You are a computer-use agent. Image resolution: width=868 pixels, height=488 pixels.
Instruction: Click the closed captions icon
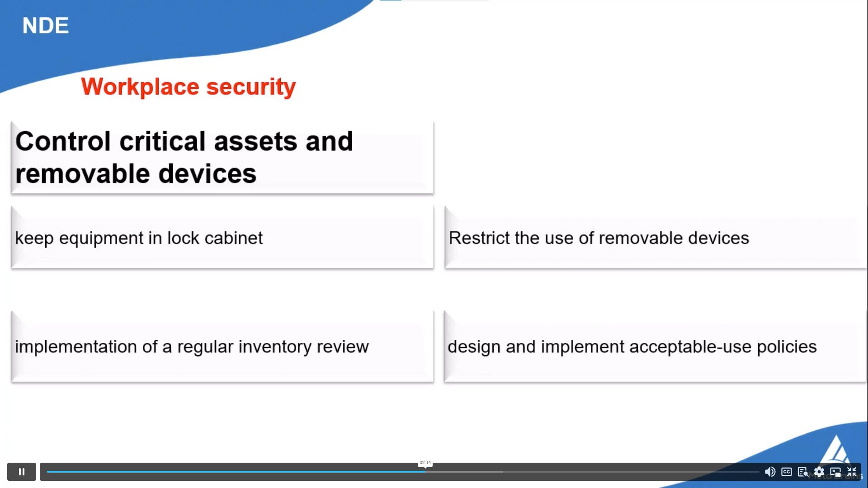tap(786, 472)
